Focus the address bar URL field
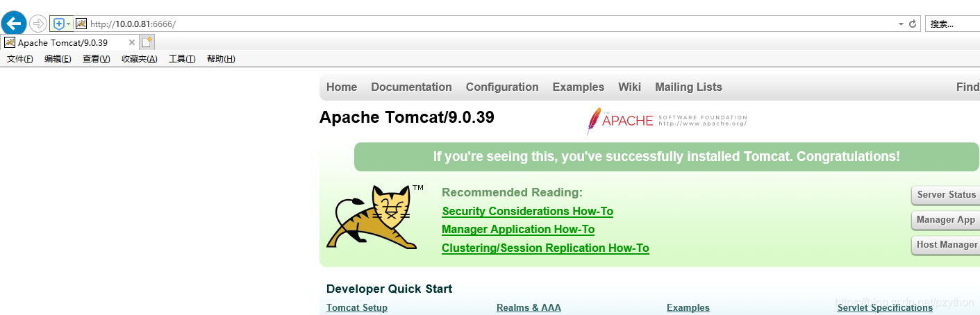 [x=486, y=24]
